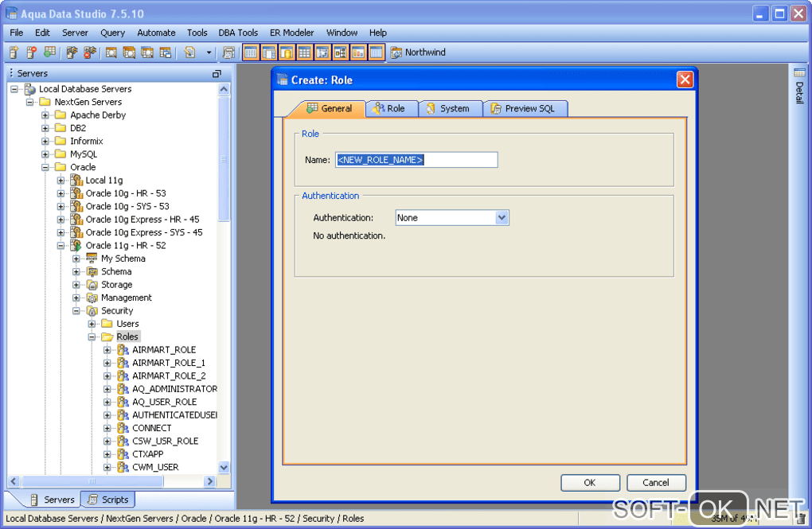Click the highlighted chart toolbar icon
812x529 pixels.
click(358, 53)
